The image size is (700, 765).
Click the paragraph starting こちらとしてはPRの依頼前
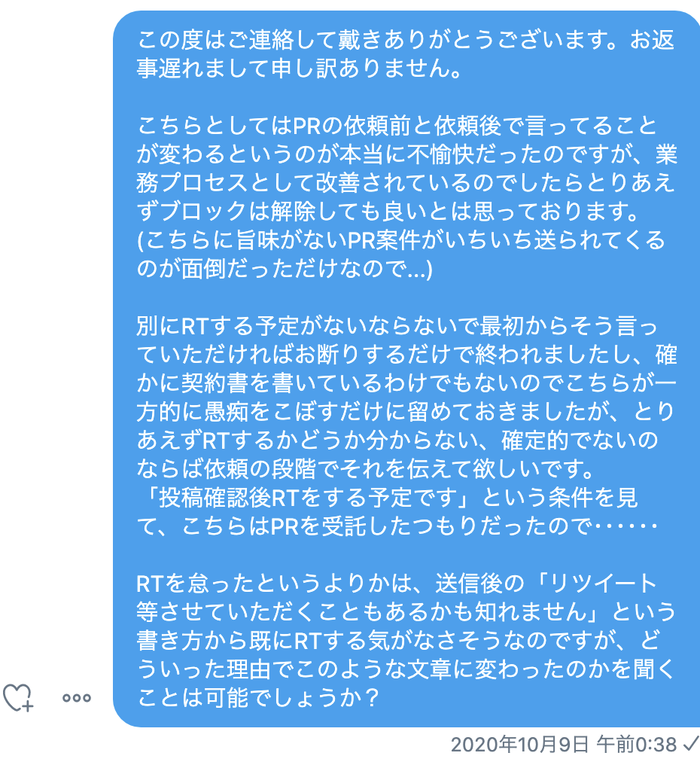click(x=397, y=125)
